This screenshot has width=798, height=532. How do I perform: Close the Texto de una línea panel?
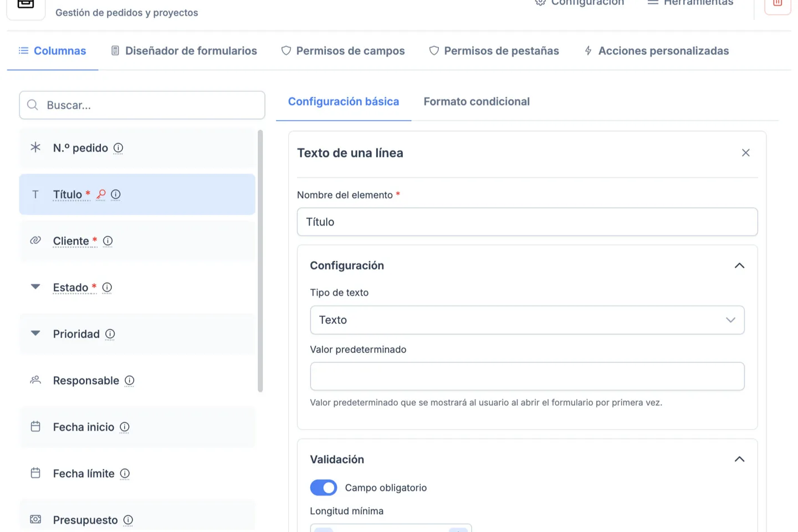tap(746, 152)
